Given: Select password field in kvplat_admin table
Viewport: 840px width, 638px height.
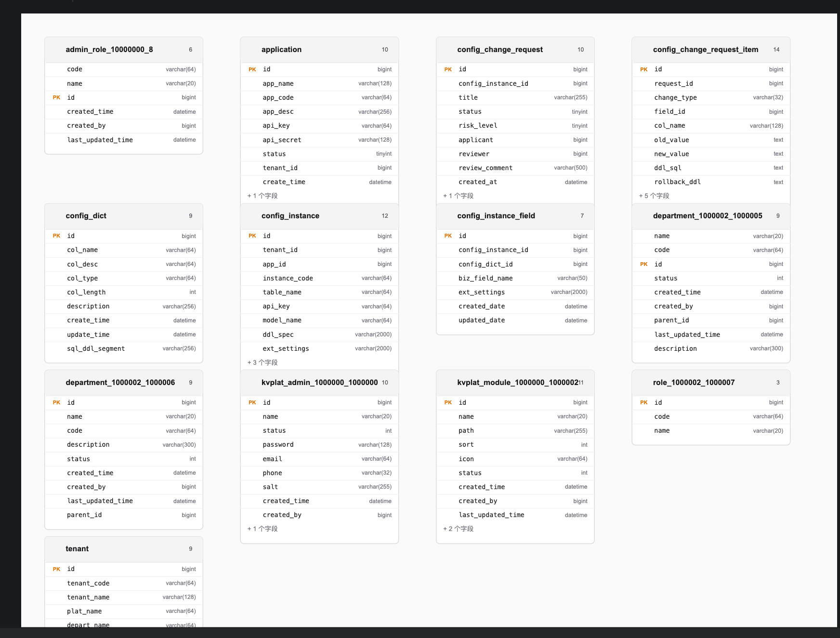Looking at the screenshot, I should tap(319, 445).
